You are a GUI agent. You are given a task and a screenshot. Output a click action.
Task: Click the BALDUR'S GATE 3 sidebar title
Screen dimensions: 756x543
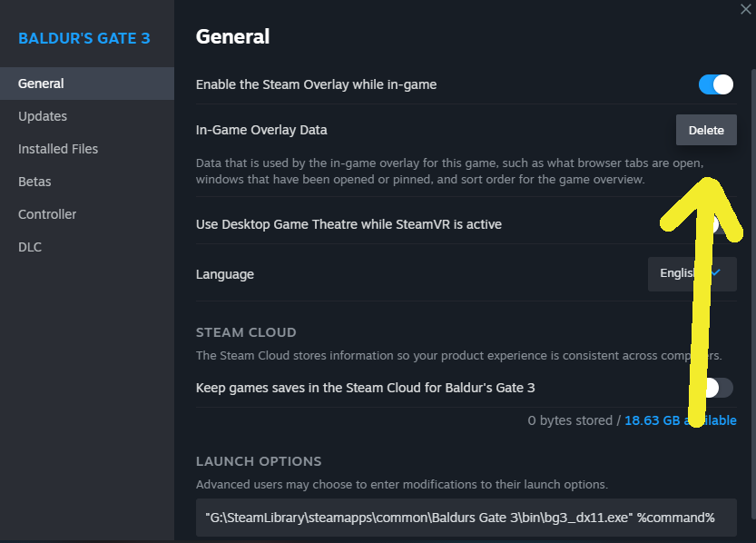[84, 38]
